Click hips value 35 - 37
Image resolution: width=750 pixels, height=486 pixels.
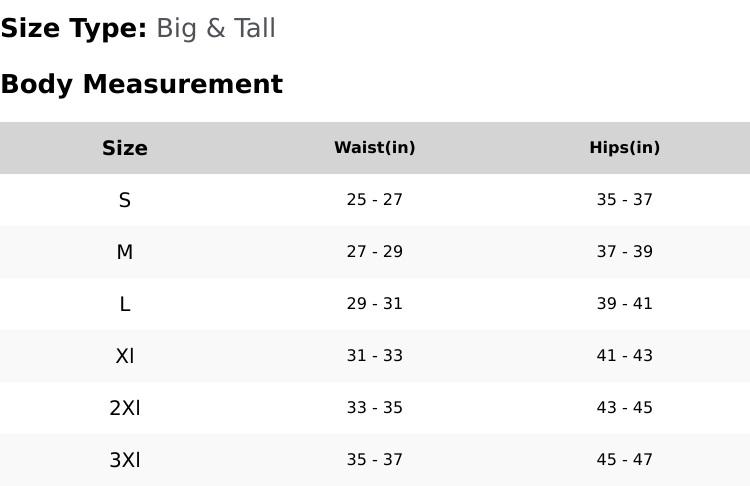(625, 200)
